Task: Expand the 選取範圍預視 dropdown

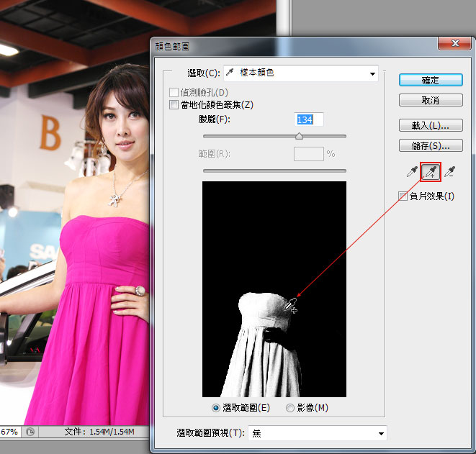Action: [x=317, y=433]
